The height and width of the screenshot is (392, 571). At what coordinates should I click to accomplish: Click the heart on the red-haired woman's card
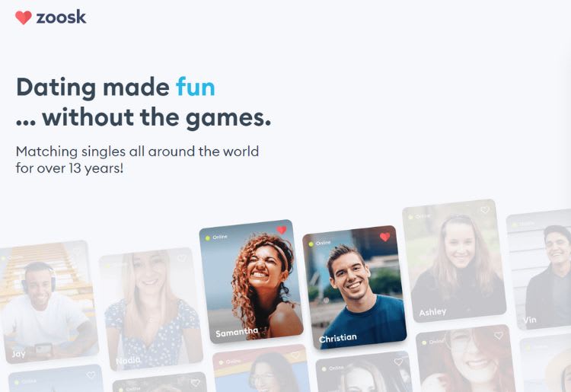499,336
